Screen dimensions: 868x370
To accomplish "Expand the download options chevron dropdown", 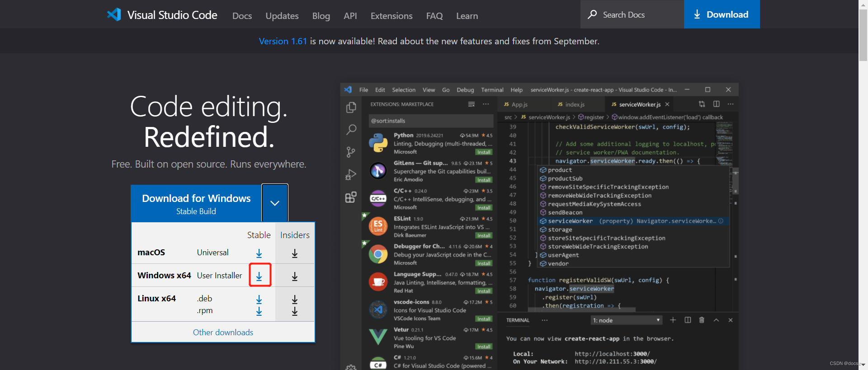I will point(275,203).
